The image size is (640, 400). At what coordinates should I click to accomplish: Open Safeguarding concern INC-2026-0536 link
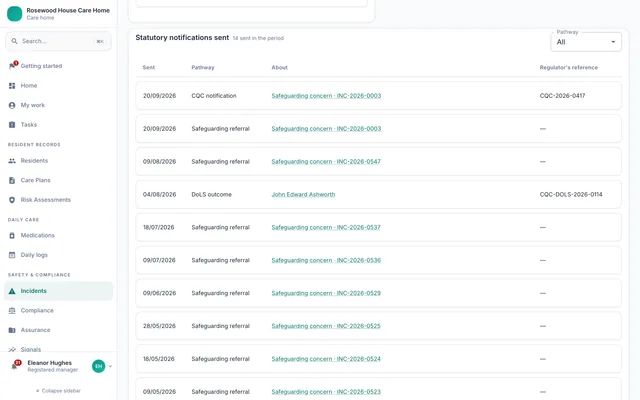point(326,260)
